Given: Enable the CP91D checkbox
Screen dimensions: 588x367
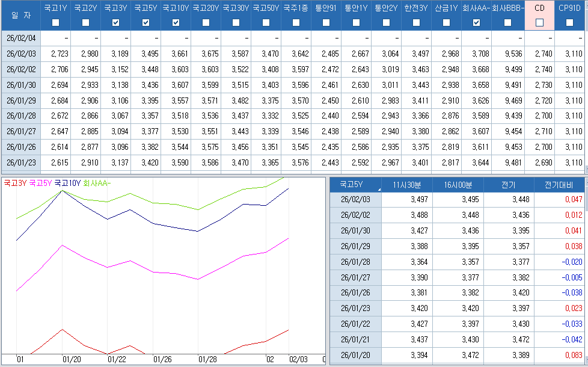Looking at the screenshot, I should [x=569, y=23].
